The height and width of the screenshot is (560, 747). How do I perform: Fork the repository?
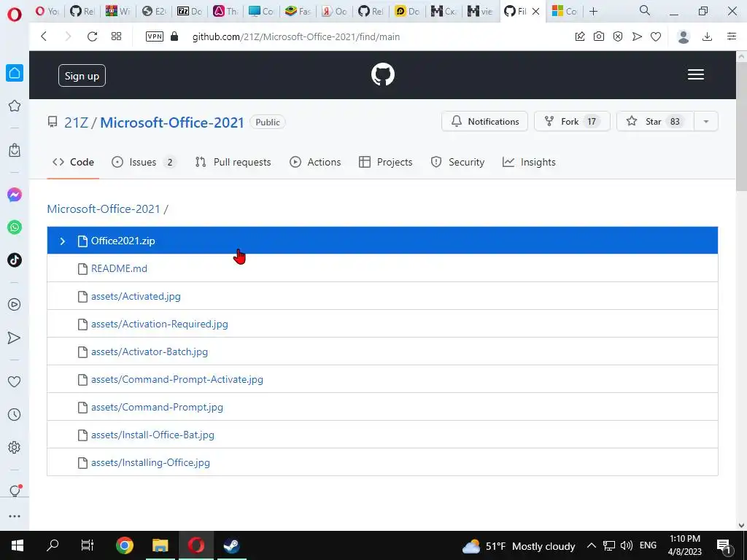(572, 122)
